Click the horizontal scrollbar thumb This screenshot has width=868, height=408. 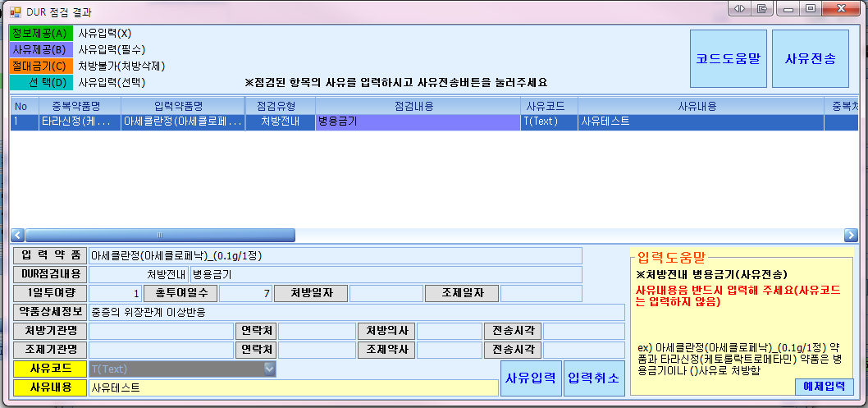160,236
